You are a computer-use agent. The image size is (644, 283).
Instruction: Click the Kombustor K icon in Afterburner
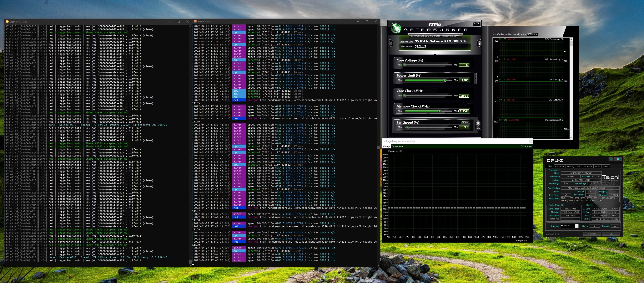[x=391, y=44]
